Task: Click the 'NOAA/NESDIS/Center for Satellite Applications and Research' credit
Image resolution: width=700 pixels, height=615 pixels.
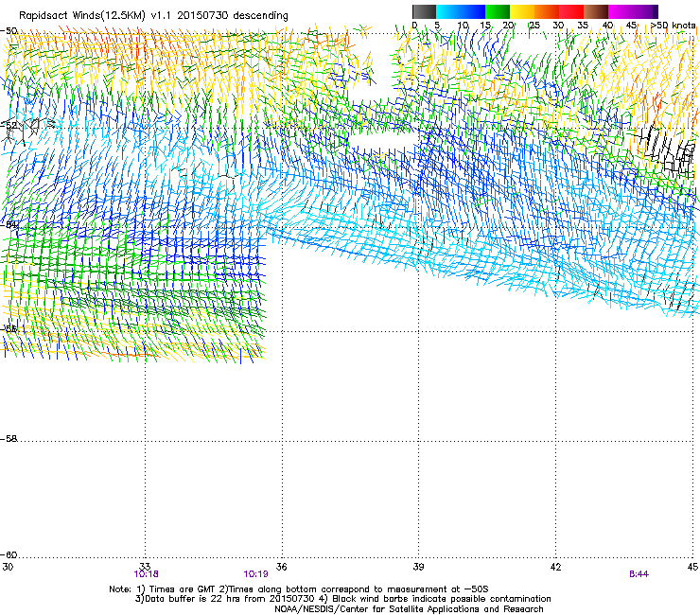Action: 409,609
